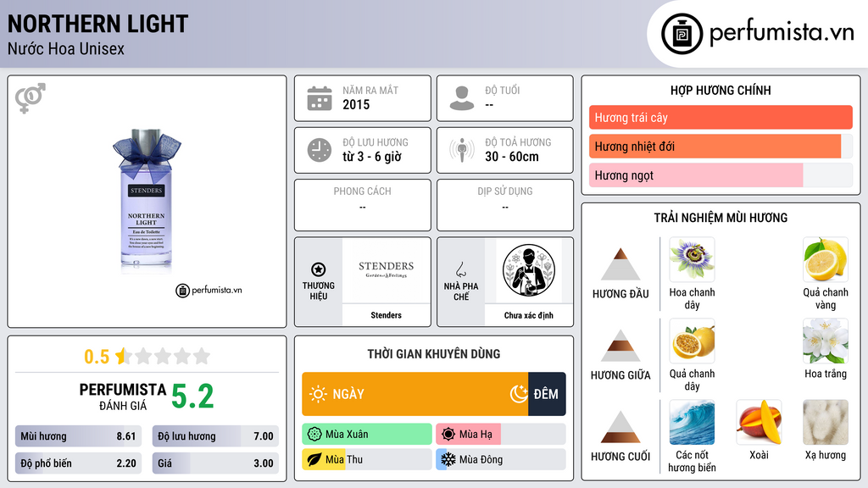Click the sillage value 30 - 60cm
This screenshot has height=488, width=868.
(x=512, y=157)
